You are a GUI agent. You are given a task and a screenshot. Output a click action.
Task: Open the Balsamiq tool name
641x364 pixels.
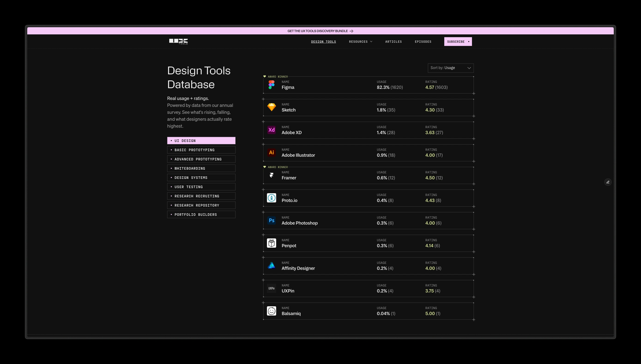(x=291, y=313)
